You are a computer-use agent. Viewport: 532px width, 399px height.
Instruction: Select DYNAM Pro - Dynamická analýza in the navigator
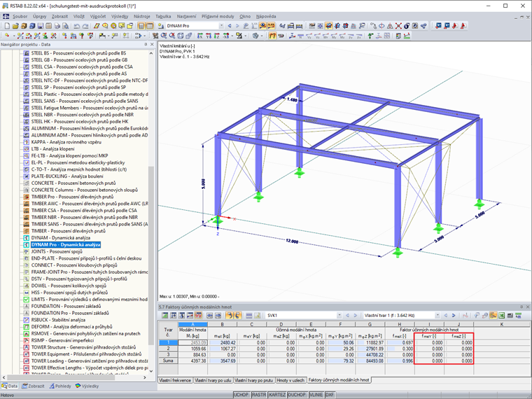pyautogui.click(x=66, y=244)
